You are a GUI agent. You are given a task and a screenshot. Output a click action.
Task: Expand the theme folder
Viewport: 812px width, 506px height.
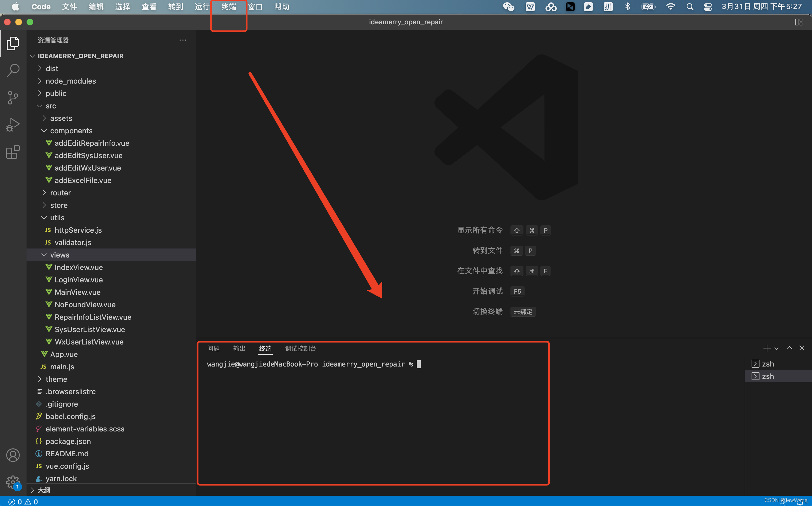(111, 379)
